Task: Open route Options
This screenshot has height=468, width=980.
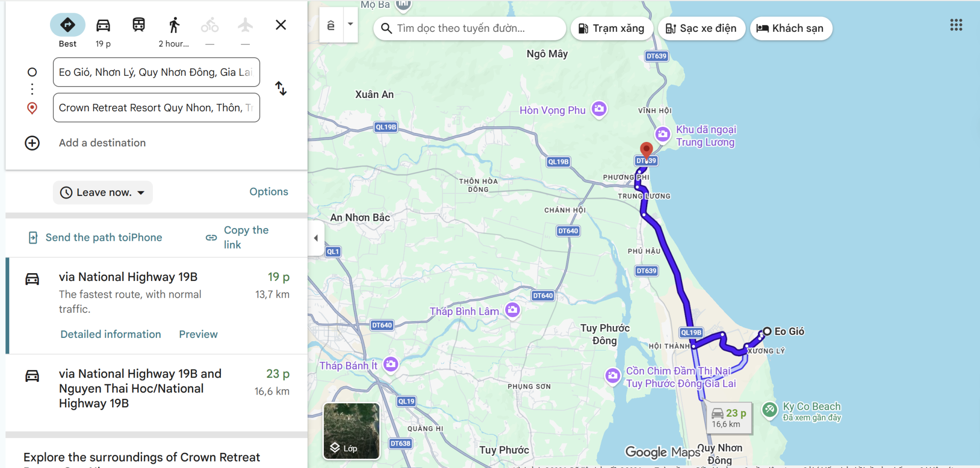Action: (x=269, y=192)
